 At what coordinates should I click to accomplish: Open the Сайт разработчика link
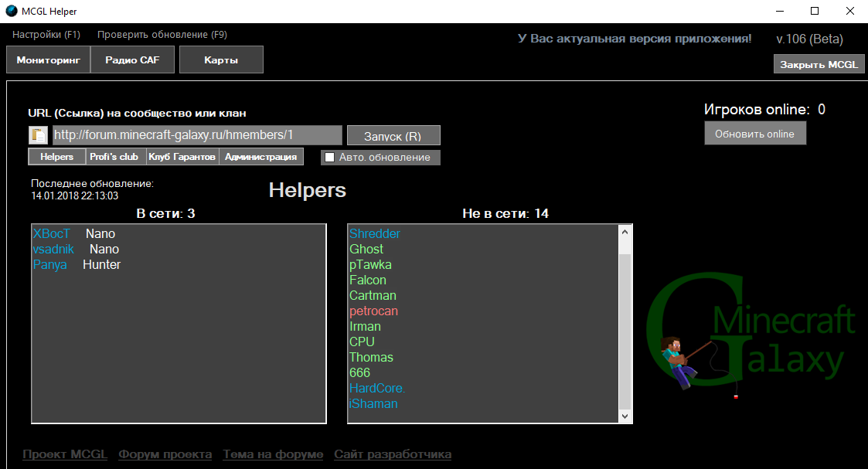[393, 454]
